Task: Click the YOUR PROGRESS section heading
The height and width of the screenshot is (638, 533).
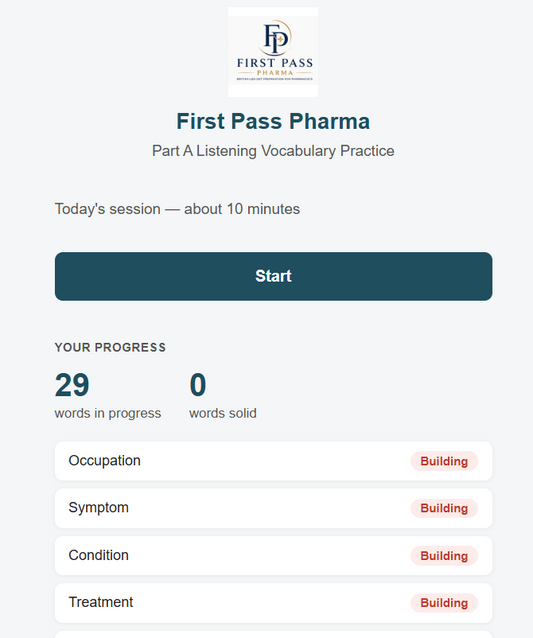Action: tap(110, 347)
